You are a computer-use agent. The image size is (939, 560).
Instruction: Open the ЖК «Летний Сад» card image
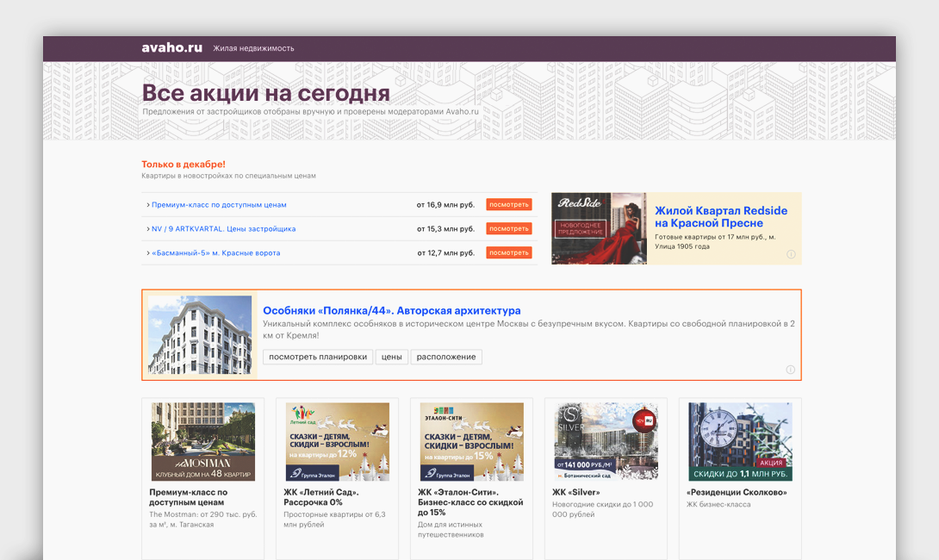click(338, 441)
